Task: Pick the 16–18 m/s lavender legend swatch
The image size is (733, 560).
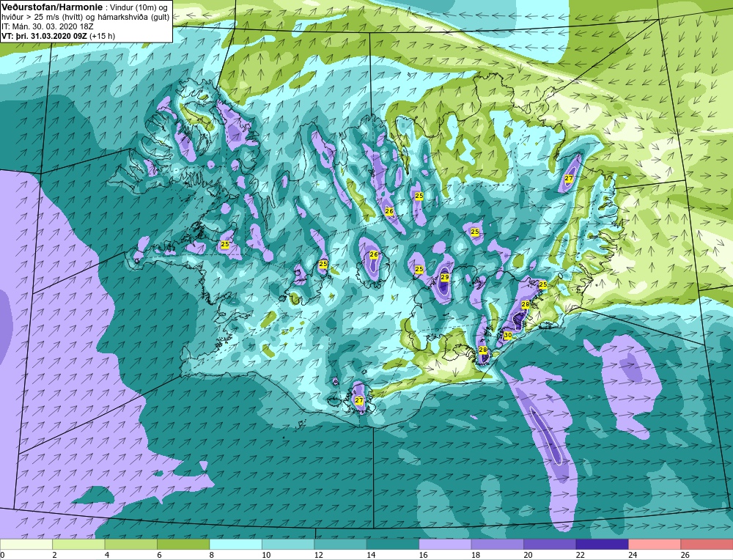Action: coord(445,544)
